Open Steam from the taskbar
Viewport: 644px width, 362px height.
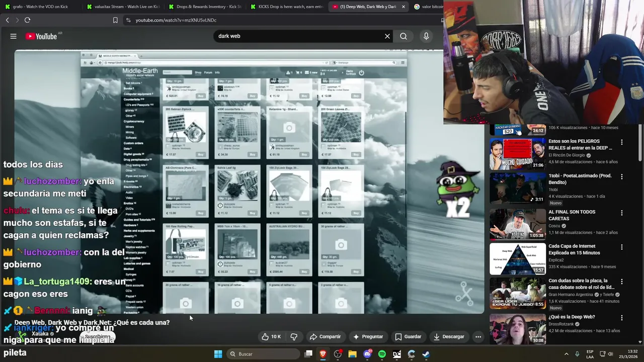click(426, 354)
